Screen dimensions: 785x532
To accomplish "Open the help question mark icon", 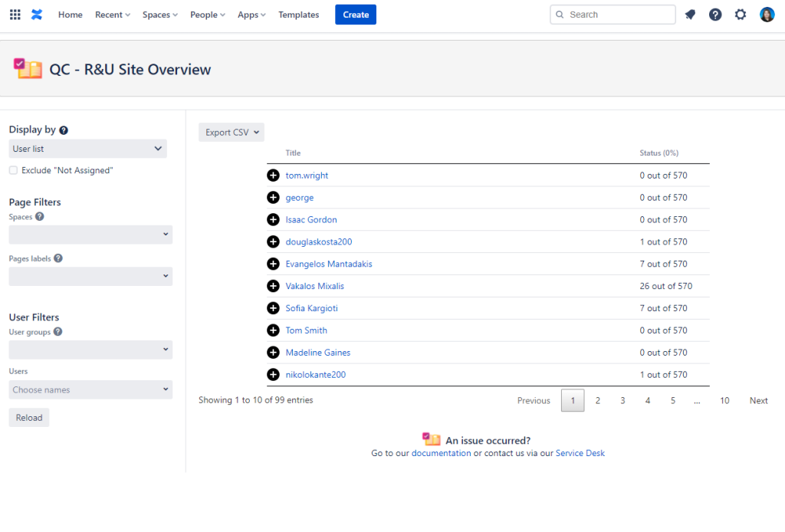I will tap(715, 15).
